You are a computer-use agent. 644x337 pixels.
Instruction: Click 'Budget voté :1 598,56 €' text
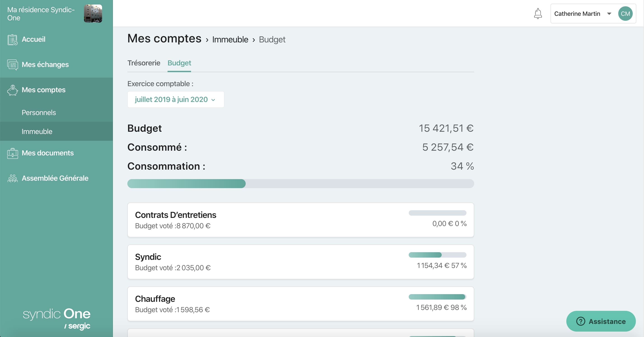(173, 310)
